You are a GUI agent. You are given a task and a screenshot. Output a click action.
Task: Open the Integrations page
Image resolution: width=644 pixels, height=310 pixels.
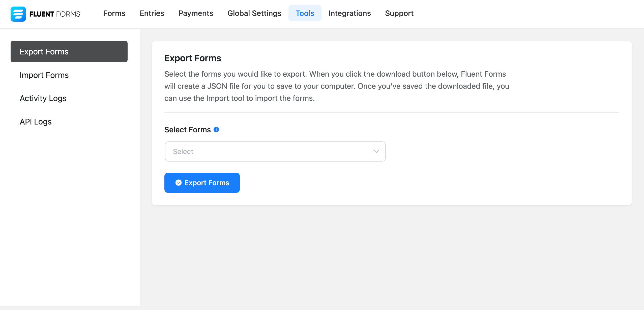tap(349, 13)
